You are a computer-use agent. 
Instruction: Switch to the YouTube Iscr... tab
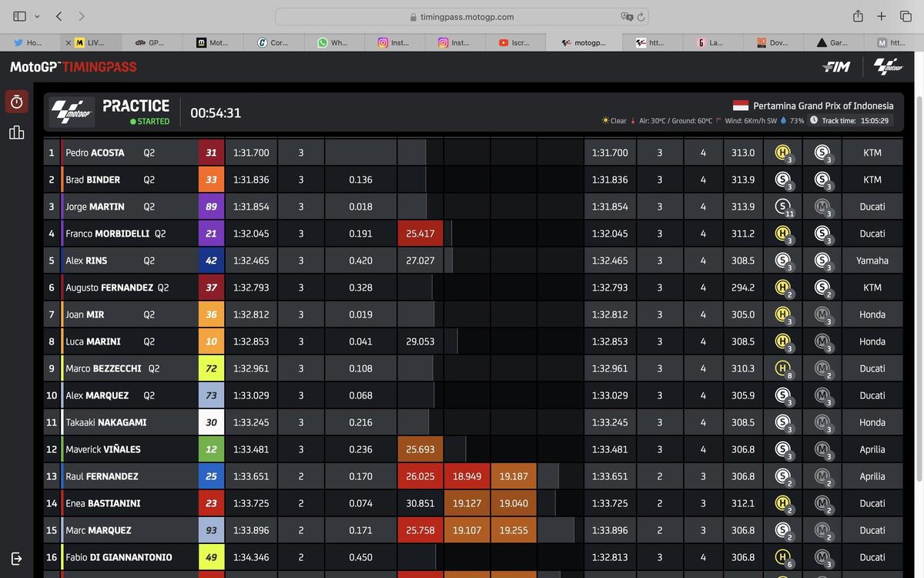click(515, 43)
